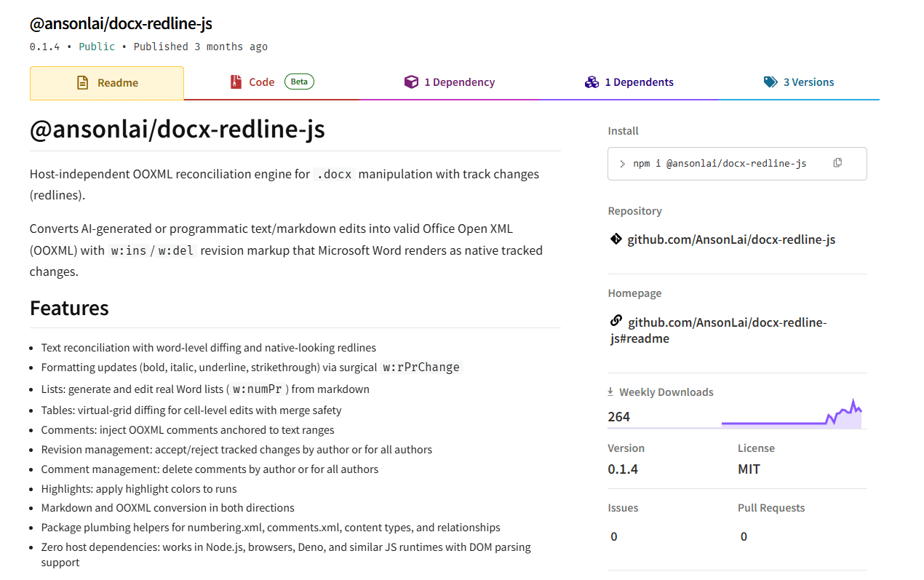Click the homepage chain link icon
924x580 pixels.
pos(616,321)
